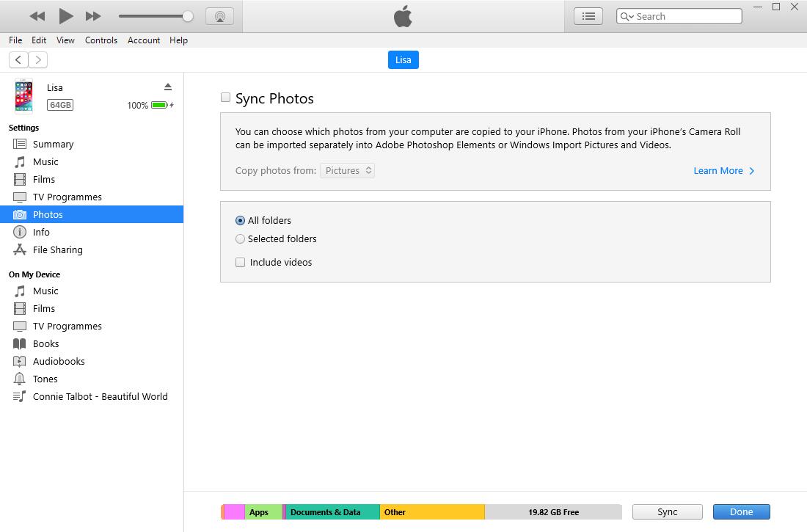Click the Other storage segment

432,512
